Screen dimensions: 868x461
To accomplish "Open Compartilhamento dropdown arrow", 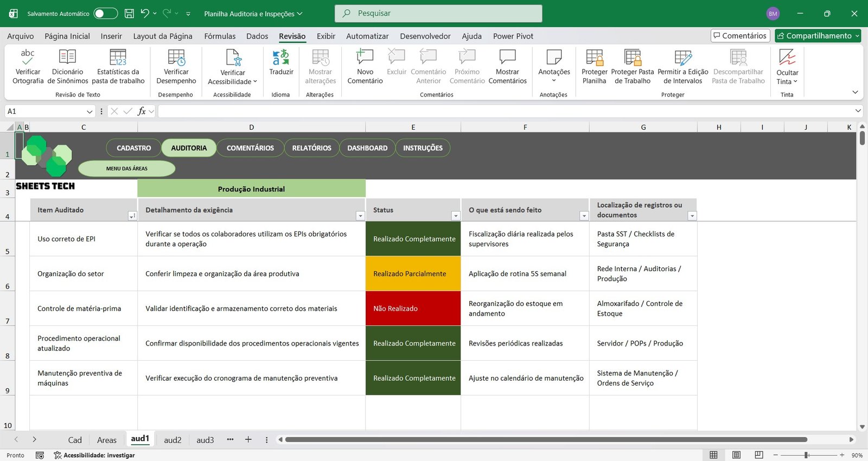I will tap(857, 36).
